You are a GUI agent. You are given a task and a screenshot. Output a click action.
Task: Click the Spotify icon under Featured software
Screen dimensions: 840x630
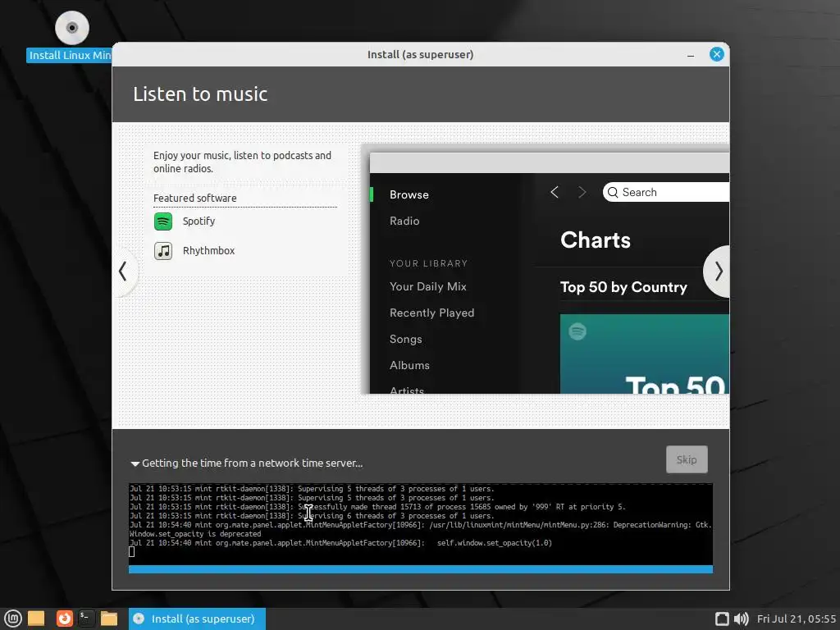point(163,221)
